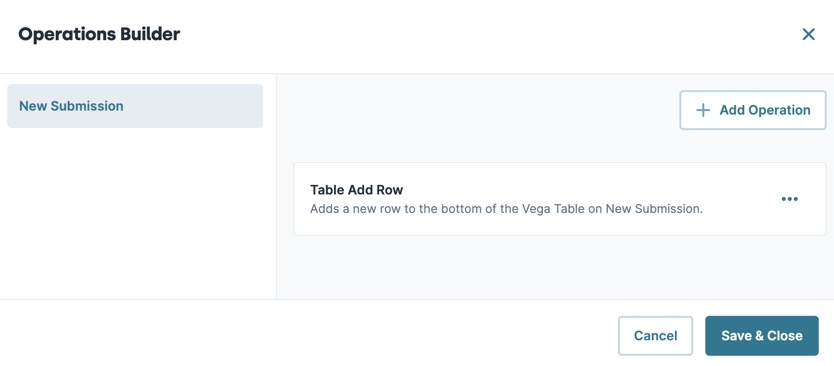Click the Operations Builder heading
This screenshot has height=366, width=834.
tap(99, 34)
